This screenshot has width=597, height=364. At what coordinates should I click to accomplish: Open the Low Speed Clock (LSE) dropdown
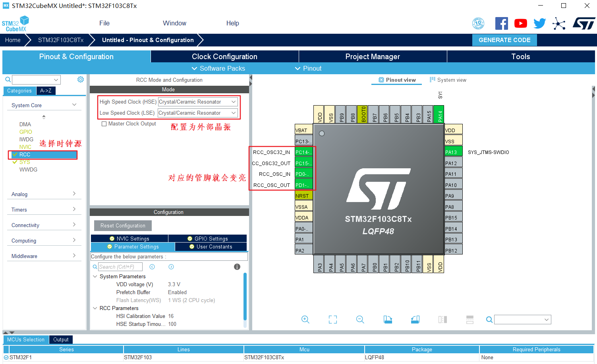coord(198,113)
